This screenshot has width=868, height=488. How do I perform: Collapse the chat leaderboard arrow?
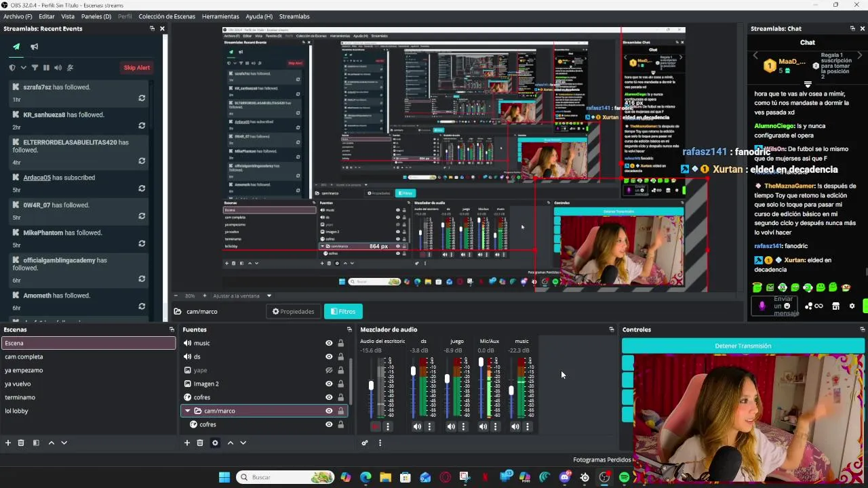pyautogui.click(x=808, y=85)
